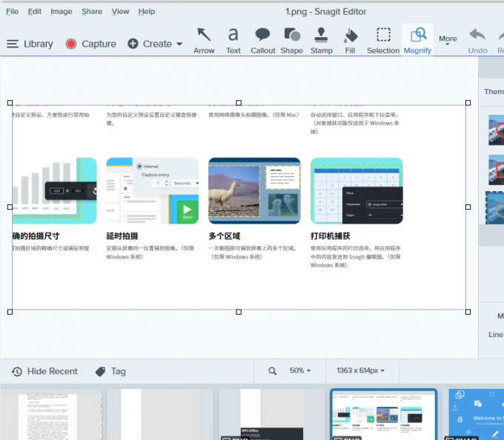Open the Image menu
Image resolution: width=504 pixels, height=440 pixels.
pos(61,12)
